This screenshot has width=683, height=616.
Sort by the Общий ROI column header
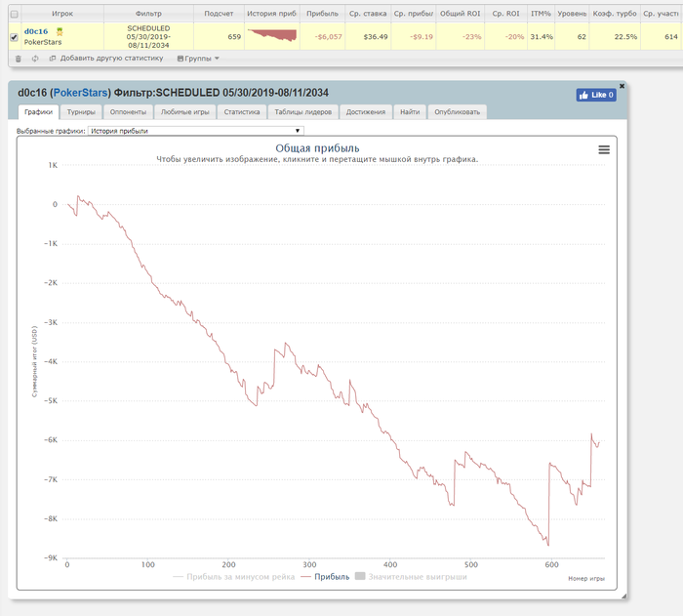point(460,14)
